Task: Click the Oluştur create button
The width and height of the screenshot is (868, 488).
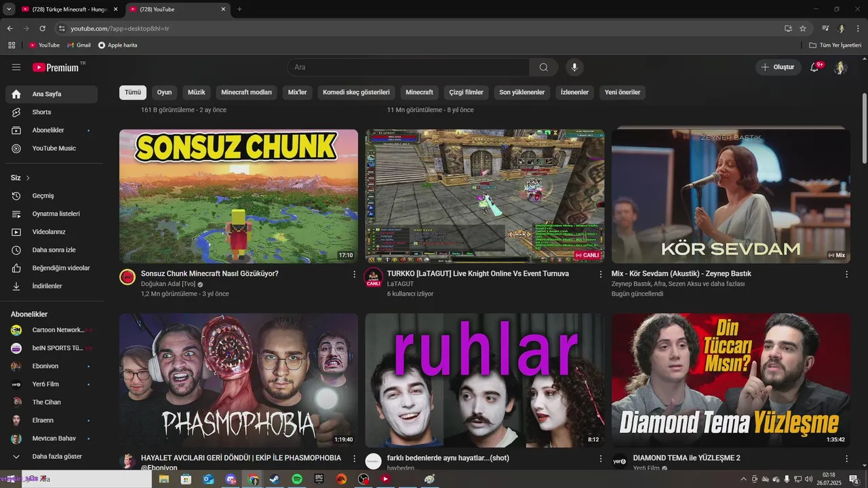Action: tap(777, 67)
